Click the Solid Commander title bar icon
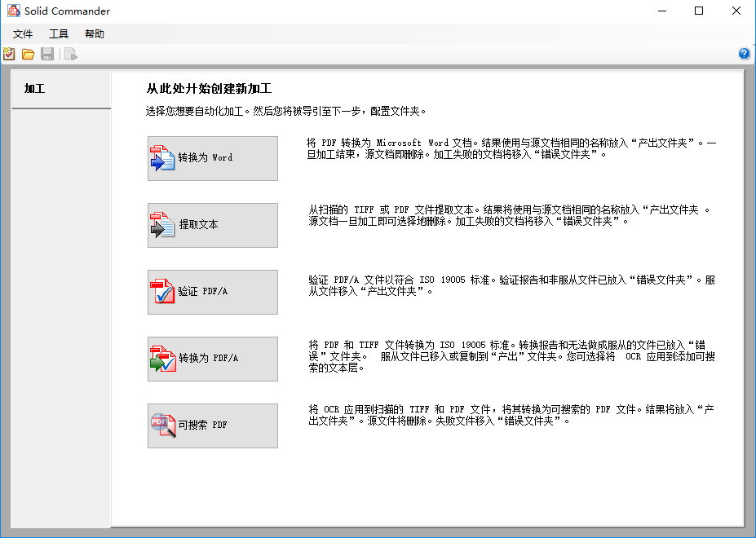This screenshot has width=756, height=538. [x=13, y=11]
